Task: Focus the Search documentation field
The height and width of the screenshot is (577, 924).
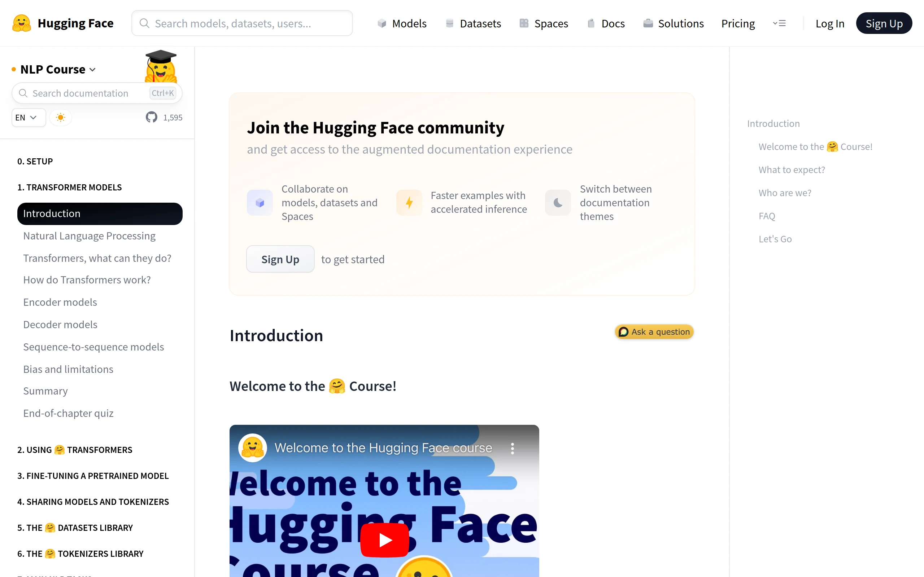Action: click(x=97, y=93)
